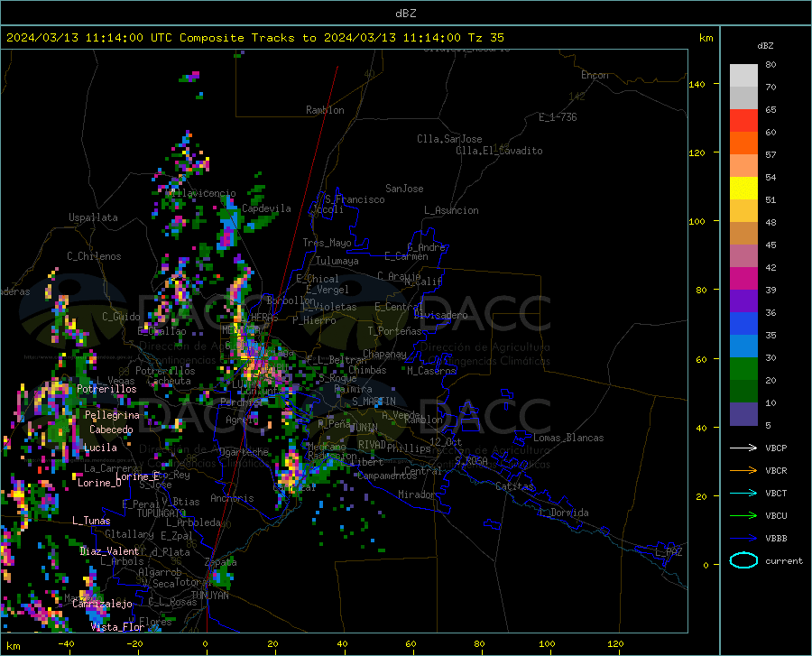Viewport: 812px width, 656px height.
Task: Click the 'VBCR' legend label
Action: tap(776, 471)
